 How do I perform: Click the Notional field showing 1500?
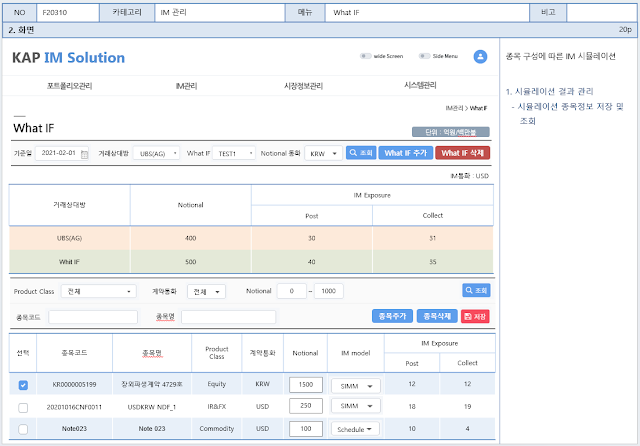306,385
